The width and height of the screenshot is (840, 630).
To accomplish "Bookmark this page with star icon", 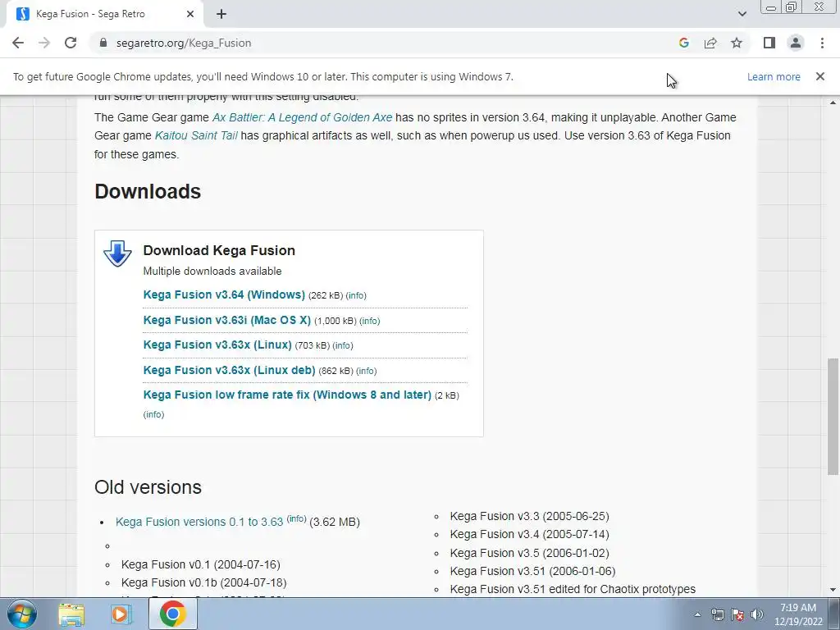I will pos(737,43).
